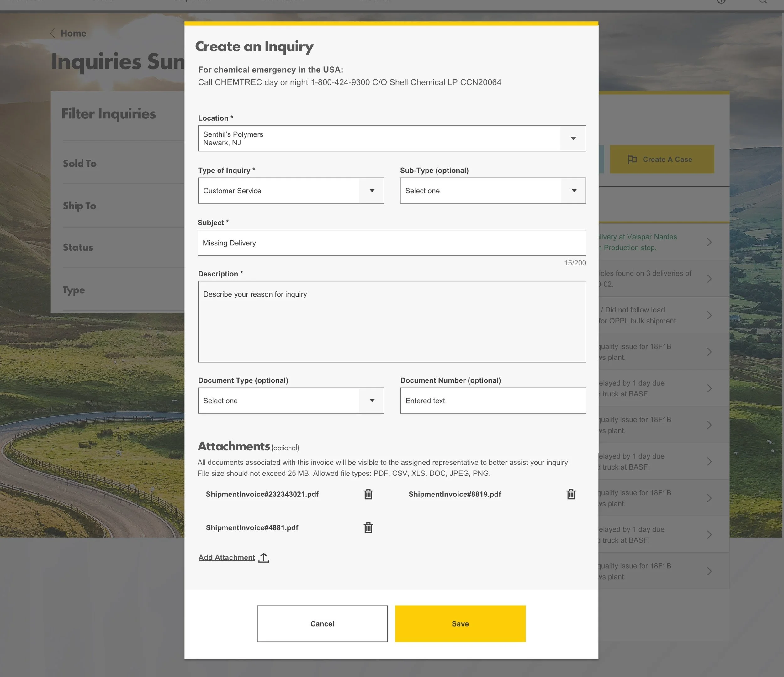Select ShipmentInvoice#8819.pdf file name
Image resolution: width=784 pixels, height=677 pixels.
(455, 494)
